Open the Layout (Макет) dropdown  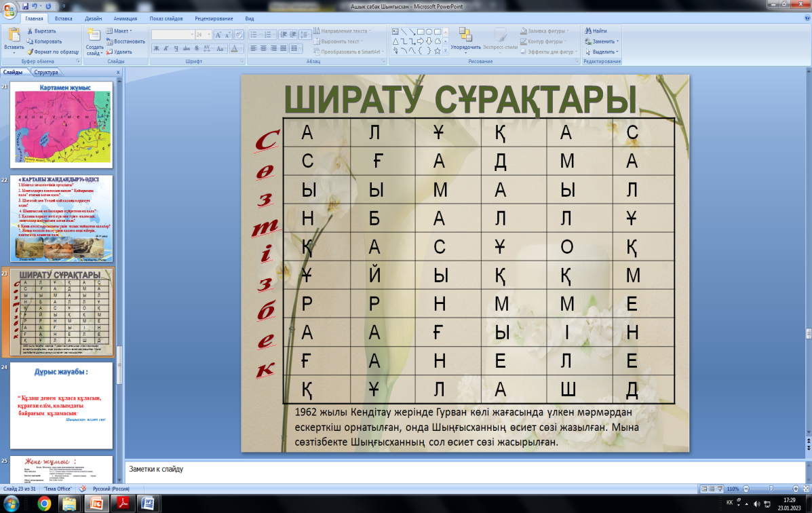[x=120, y=31]
